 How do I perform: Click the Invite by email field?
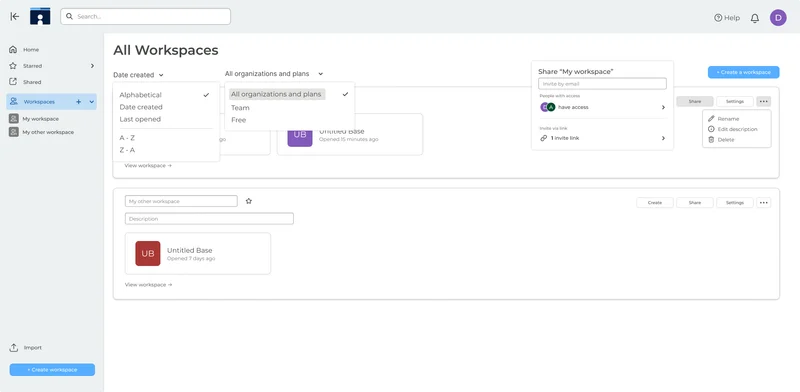(602, 84)
